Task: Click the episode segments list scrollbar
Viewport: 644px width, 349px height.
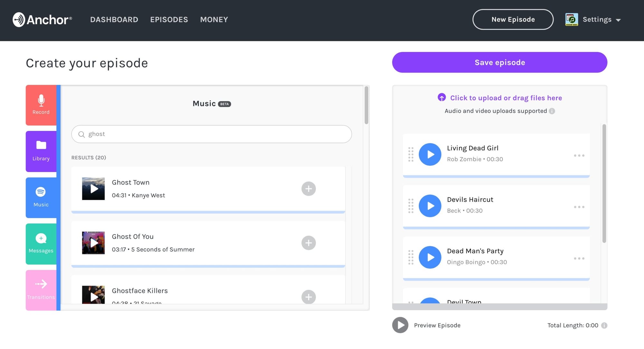Action: 604,184
